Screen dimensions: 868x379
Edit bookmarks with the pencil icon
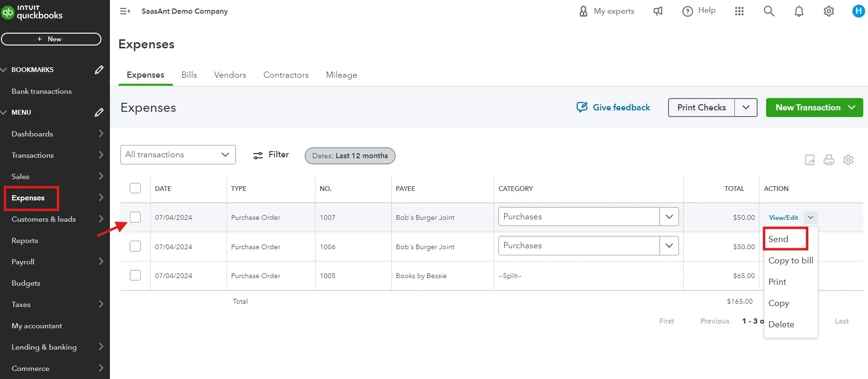coord(99,70)
